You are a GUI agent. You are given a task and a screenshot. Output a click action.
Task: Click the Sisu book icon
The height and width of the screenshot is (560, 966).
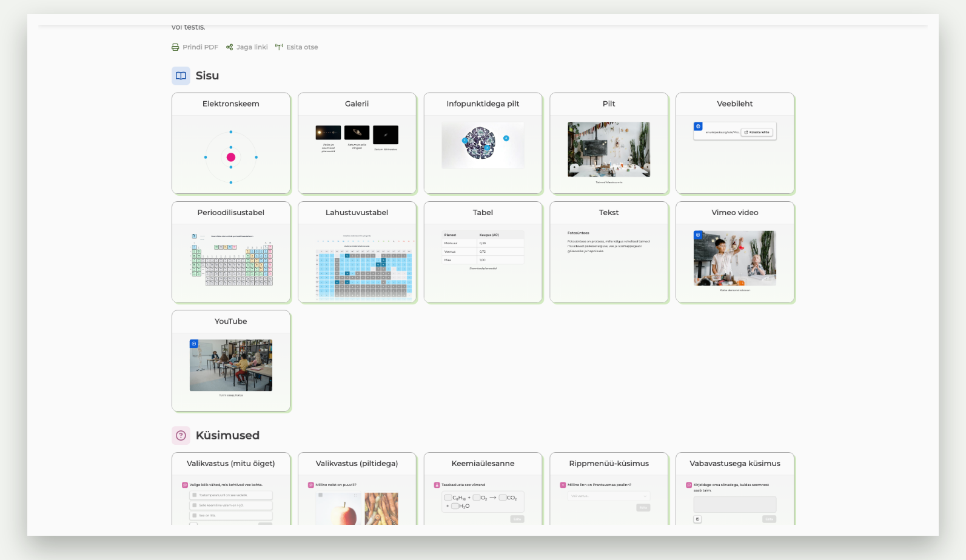[181, 76]
